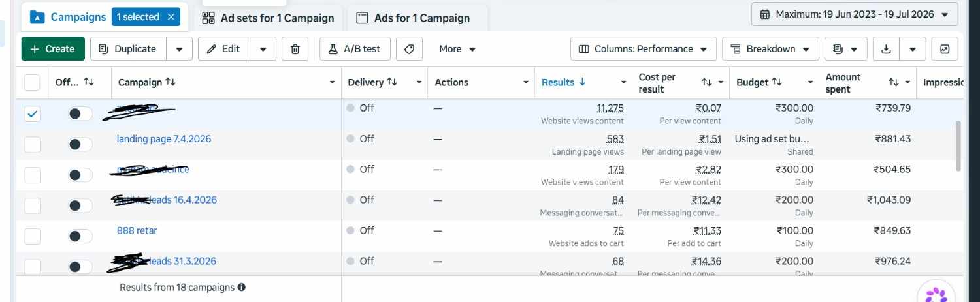The width and height of the screenshot is (980, 302).
Task: Click the A/B test flask button
Action: (x=355, y=49)
